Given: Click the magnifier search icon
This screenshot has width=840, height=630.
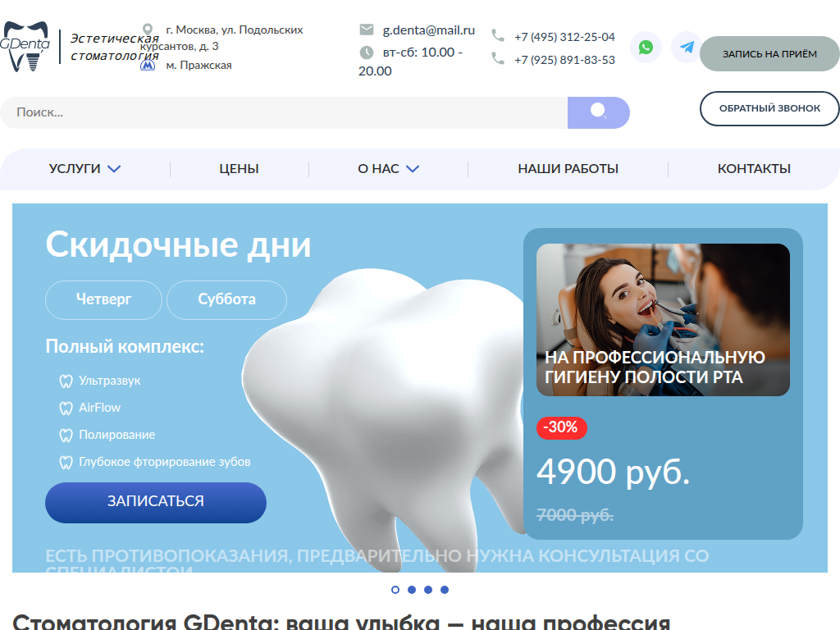Looking at the screenshot, I should (599, 111).
